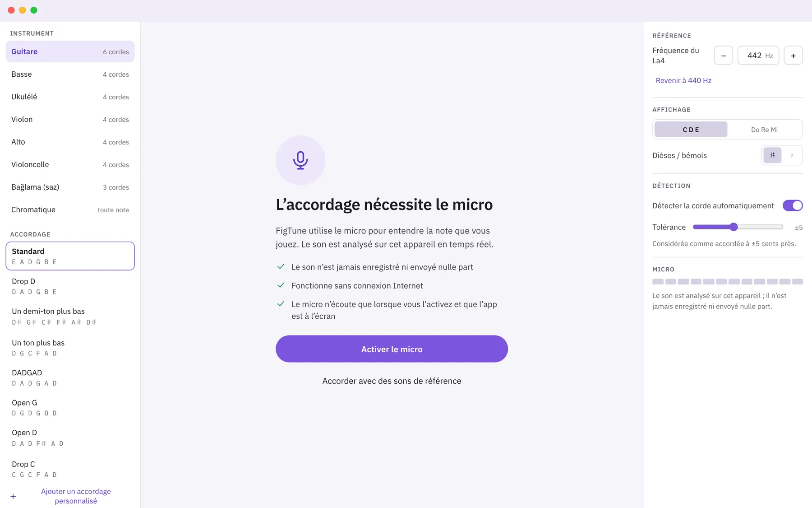Click the ±5 tolerance value
The width and height of the screenshot is (812, 508).
(798, 227)
